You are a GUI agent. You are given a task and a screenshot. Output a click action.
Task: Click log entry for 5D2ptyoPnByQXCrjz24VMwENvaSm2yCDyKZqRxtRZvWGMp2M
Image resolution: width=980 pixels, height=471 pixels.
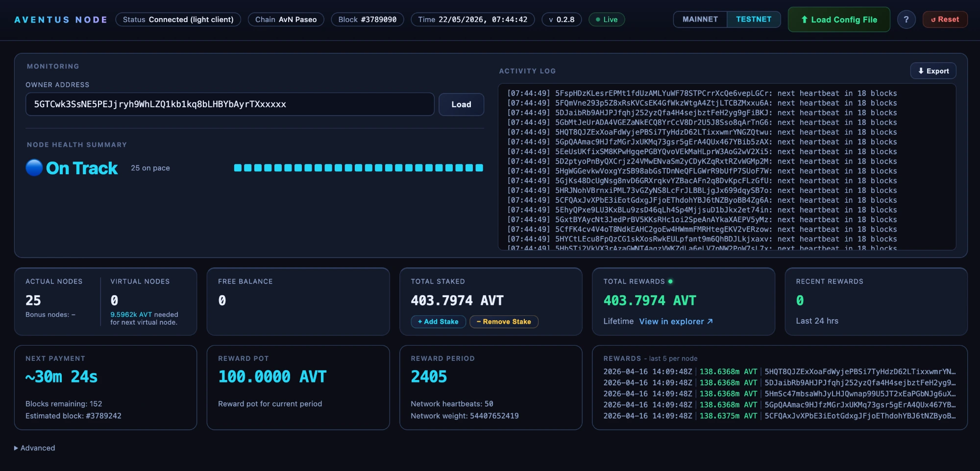(702, 162)
